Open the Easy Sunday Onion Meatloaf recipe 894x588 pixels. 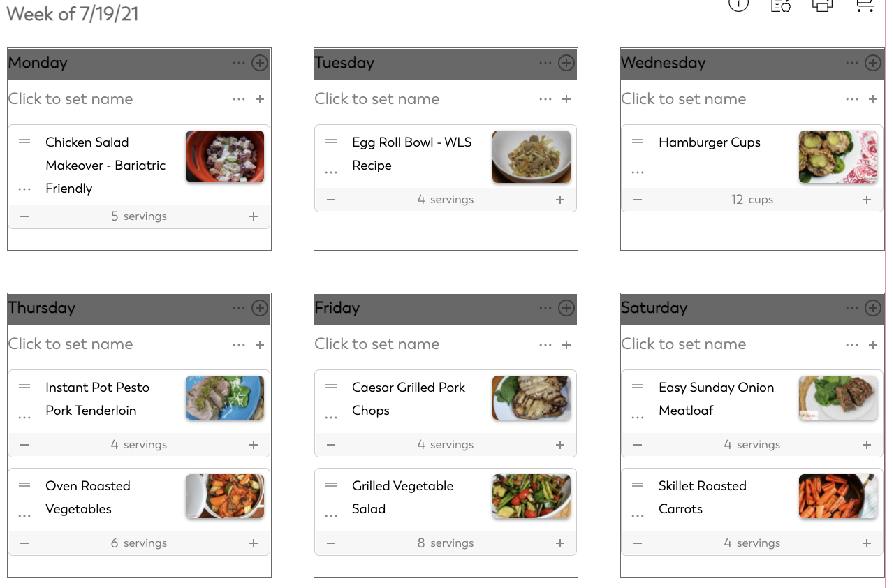click(715, 398)
